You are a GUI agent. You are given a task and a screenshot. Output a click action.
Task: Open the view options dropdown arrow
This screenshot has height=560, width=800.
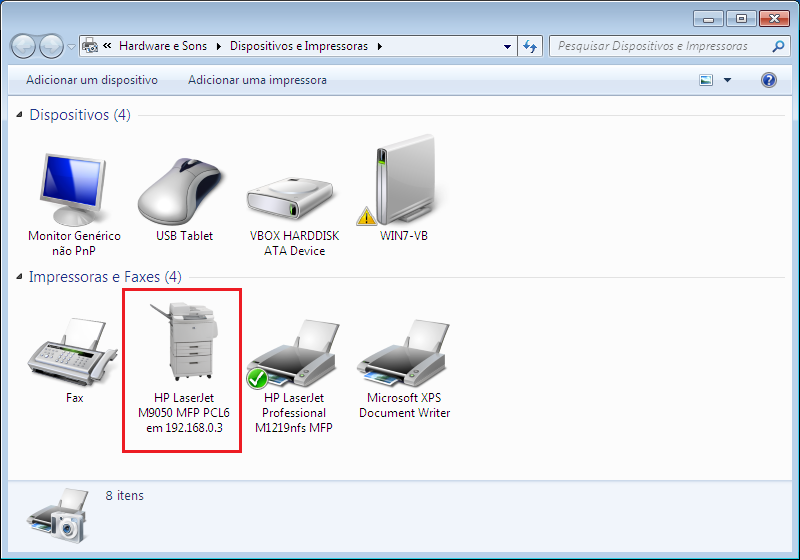coord(728,80)
